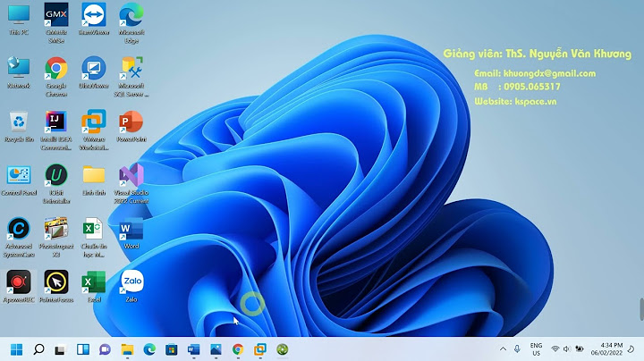This screenshot has width=644, height=361.
Task: Select the TeamViewer desktop shortcut
Action: click(94, 20)
